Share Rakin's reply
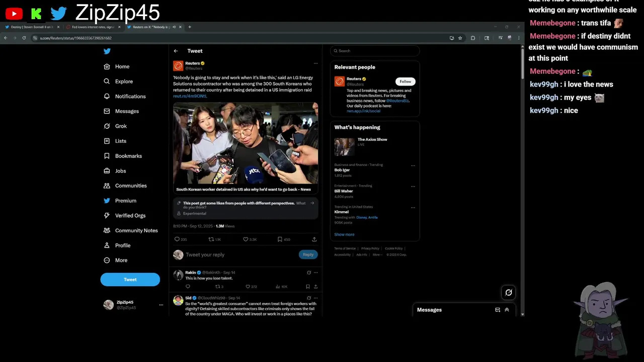The image size is (644, 362). tap(315, 287)
